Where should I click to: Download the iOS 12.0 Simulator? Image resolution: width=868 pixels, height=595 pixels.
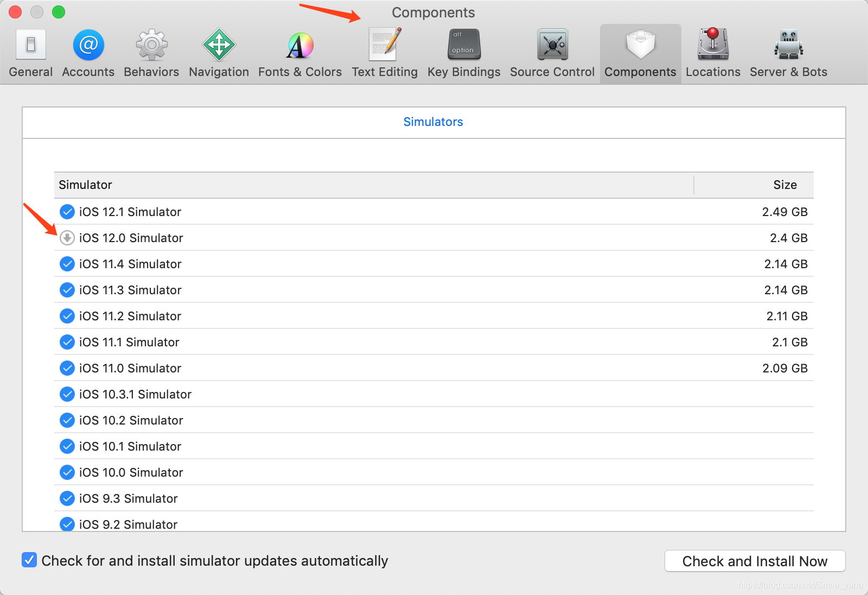click(67, 238)
